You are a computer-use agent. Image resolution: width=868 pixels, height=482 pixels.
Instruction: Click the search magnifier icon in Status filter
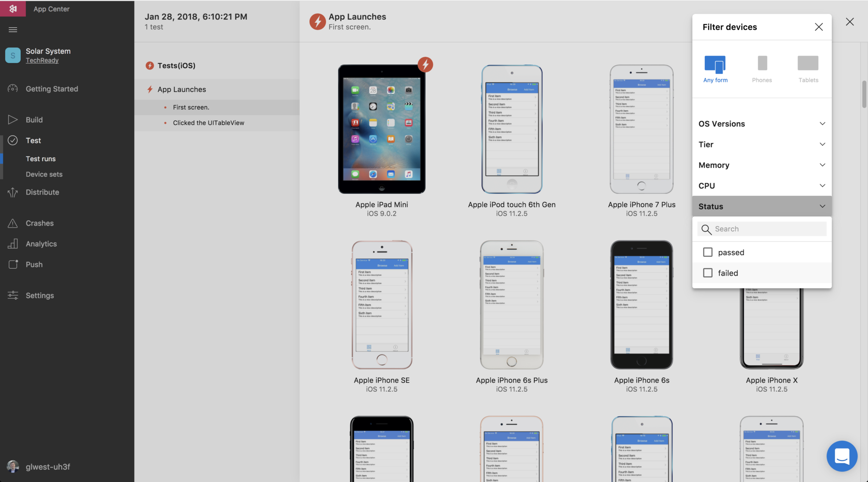coord(706,229)
